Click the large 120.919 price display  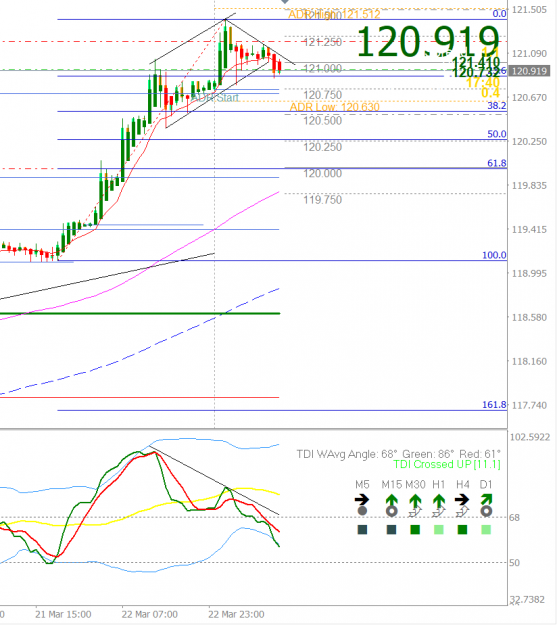point(427,41)
